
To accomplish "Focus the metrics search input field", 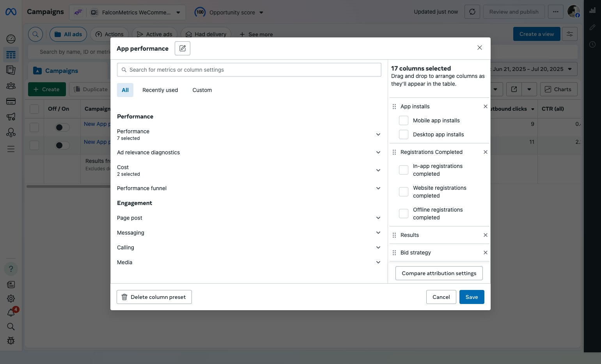I will tap(250, 70).
